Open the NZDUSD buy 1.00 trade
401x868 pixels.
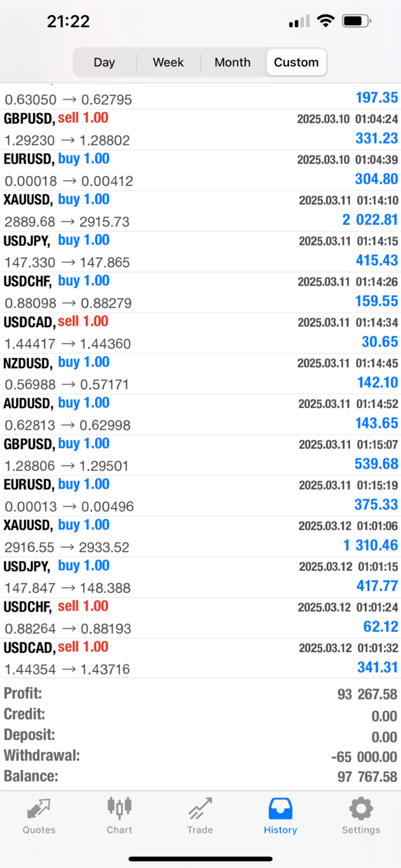coord(200,374)
